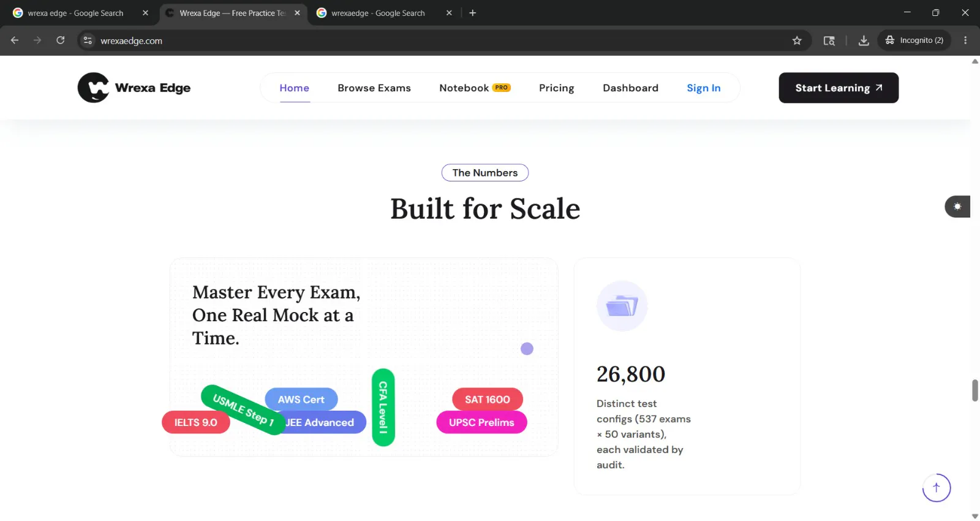The height and width of the screenshot is (521, 980).
Task: Click the 'Built for Scale' heading
Action: pyautogui.click(x=485, y=208)
